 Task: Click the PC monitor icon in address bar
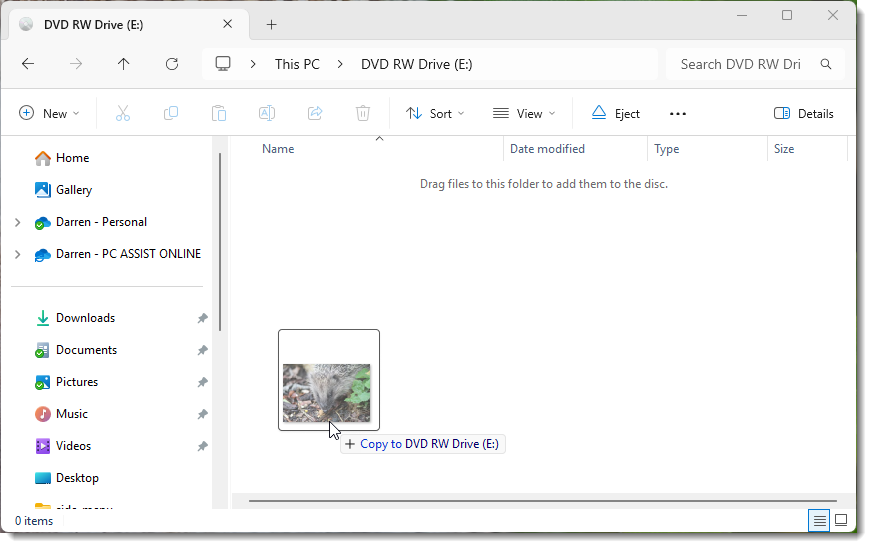(x=223, y=64)
